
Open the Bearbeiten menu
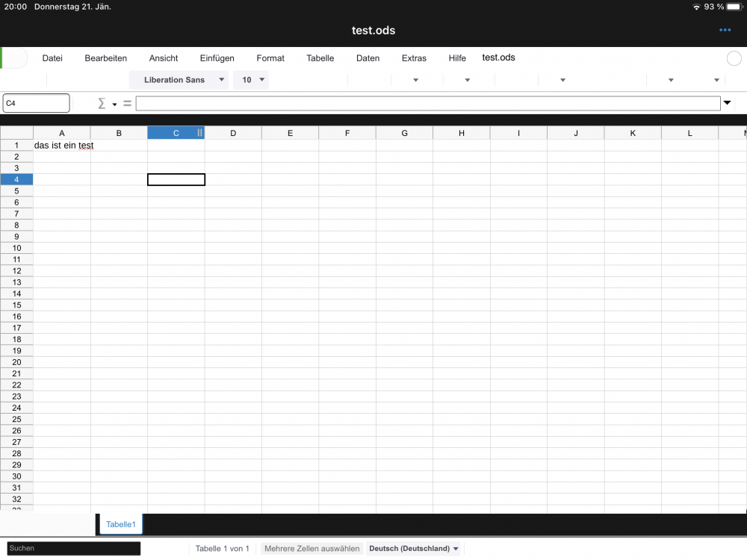(106, 58)
